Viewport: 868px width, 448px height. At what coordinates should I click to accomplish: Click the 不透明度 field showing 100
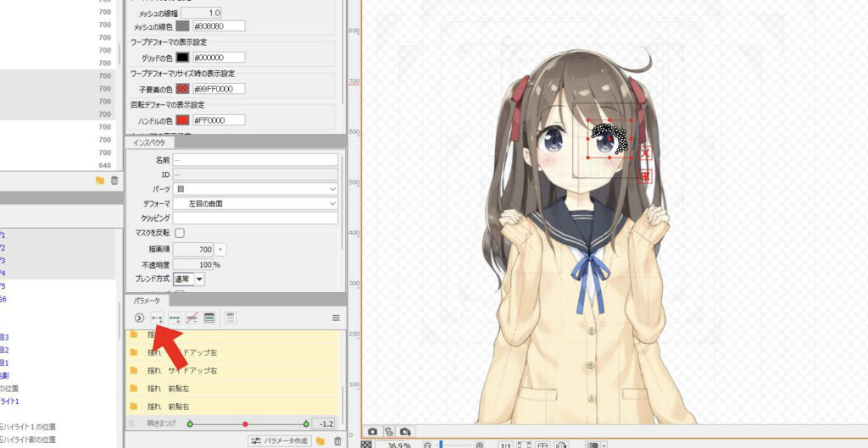(x=193, y=264)
